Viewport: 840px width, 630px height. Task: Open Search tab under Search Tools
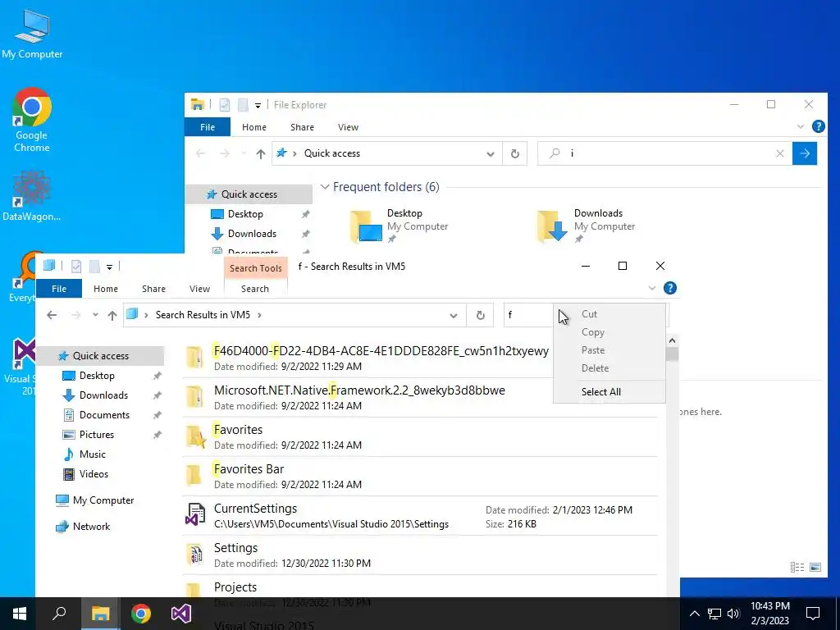255,289
